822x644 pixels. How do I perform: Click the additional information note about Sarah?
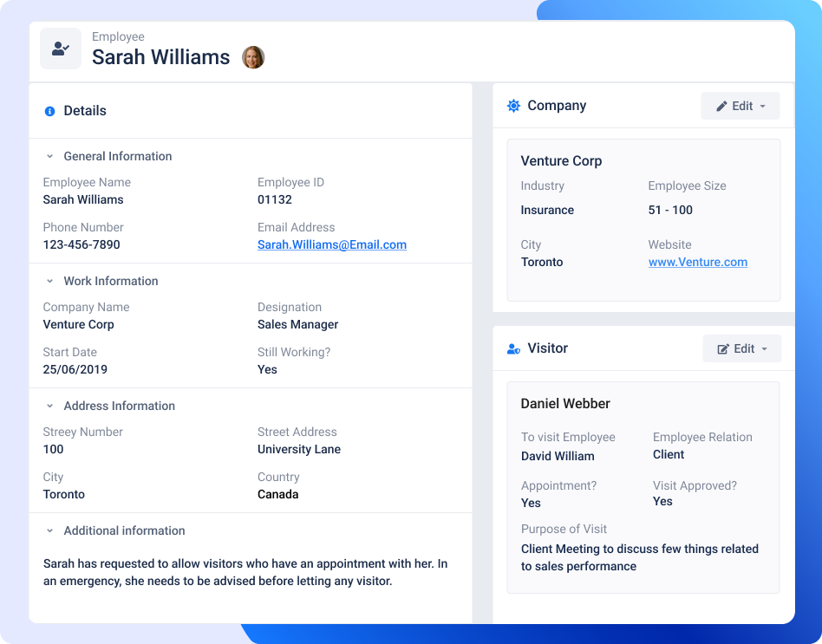coord(245,572)
